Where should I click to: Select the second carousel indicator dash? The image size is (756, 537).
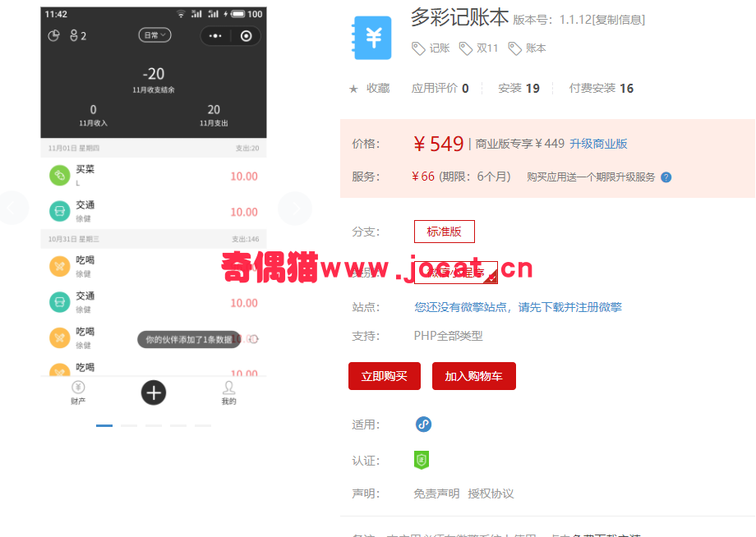coord(129,426)
